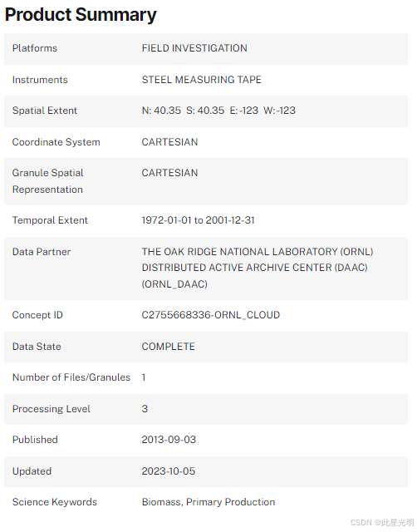The image size is (417, 532).
Task: Click the Published date 2013-09-03
Action: tap(169, 440)
